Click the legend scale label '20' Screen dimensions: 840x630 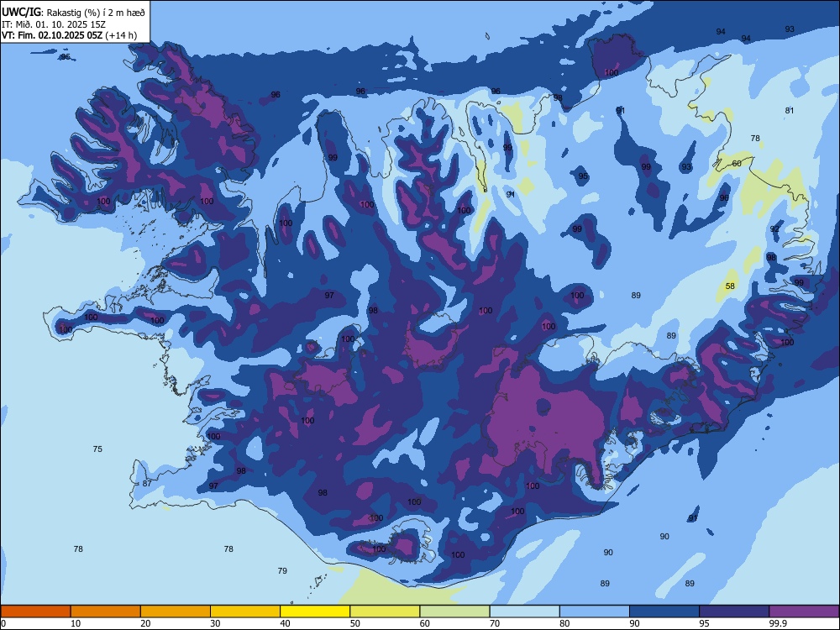[x=145, y=623]
